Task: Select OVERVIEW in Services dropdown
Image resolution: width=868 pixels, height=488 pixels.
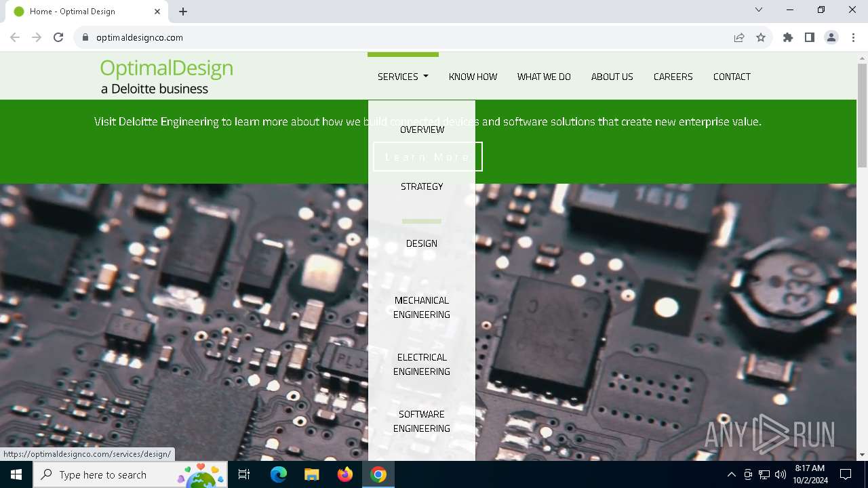Action: pyautogui.click(x=422, y=129)
